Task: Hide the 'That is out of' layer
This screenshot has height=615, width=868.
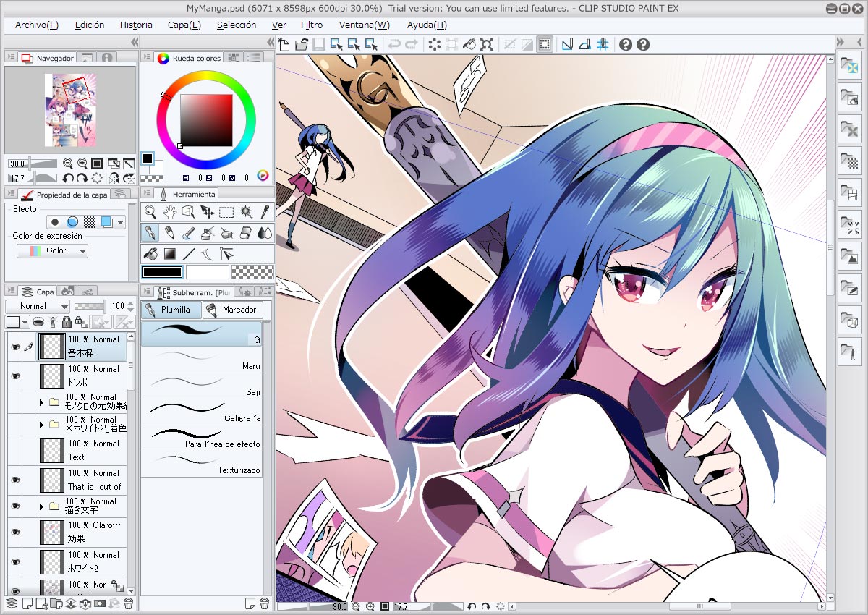Action: [x=15, y=480]
